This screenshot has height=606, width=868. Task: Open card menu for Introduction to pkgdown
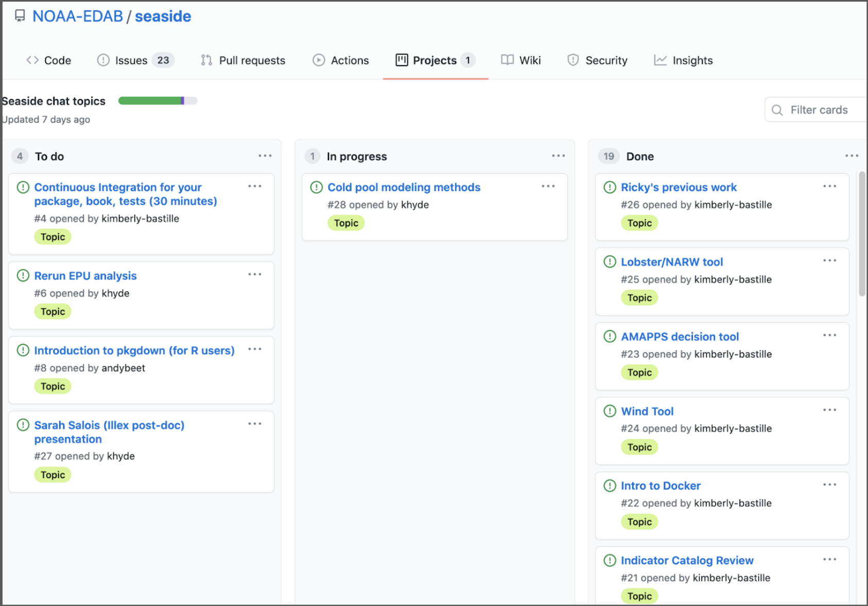coord(255,349)
